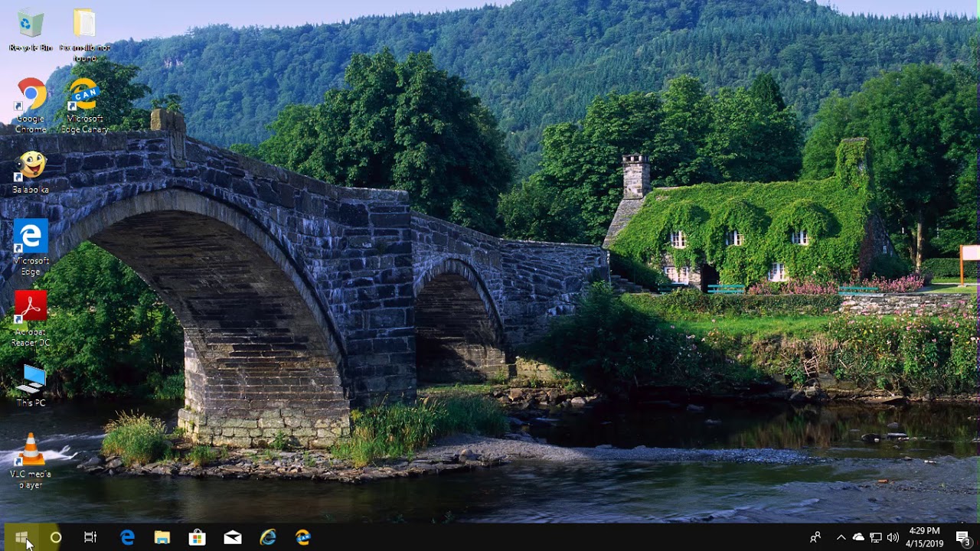The height and width of the screenshot is (551, 980).
Task: Open the Windows Start menu
Action: coord(21,537)
